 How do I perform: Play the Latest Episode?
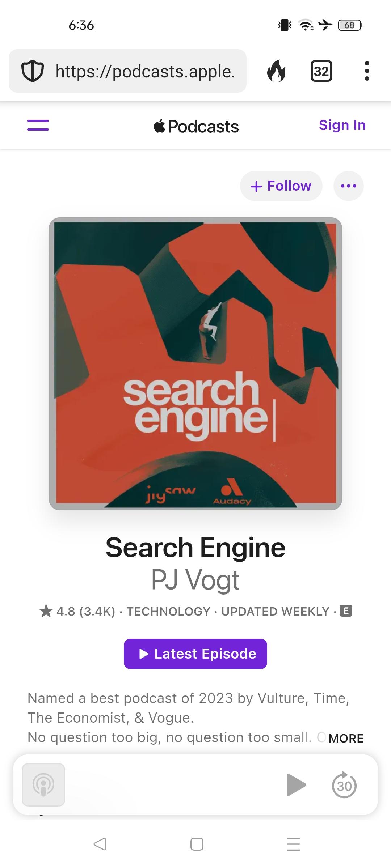195,654
